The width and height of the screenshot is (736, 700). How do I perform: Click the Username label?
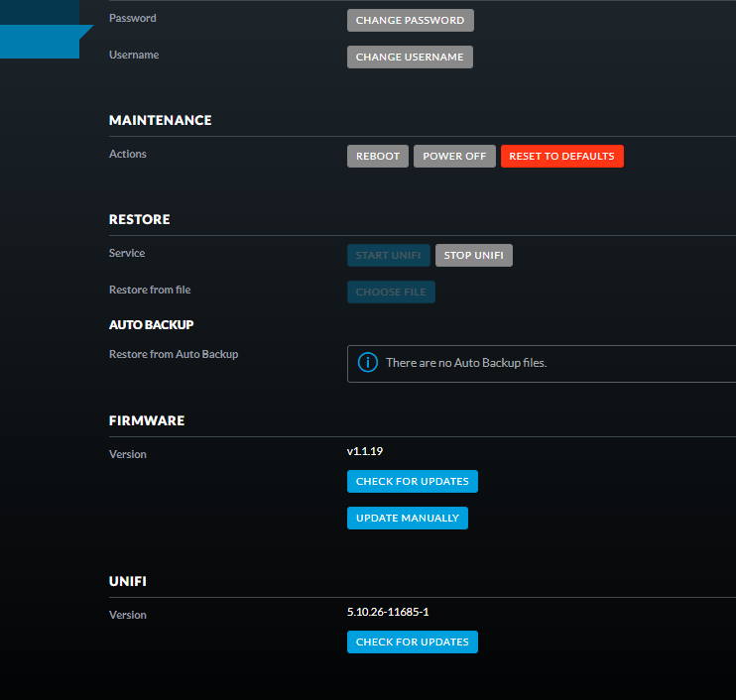[x=134, y=55]
